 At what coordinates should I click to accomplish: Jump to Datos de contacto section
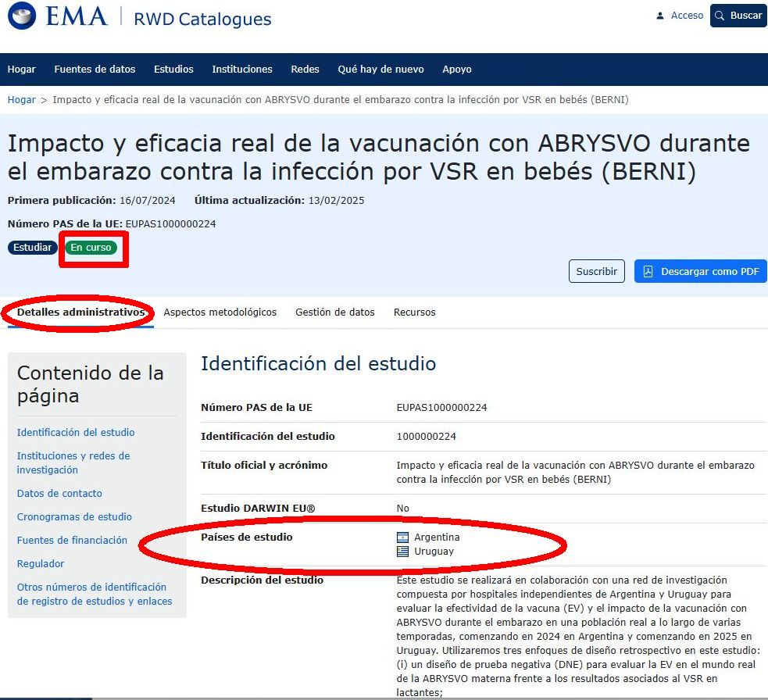click(59, 493)
